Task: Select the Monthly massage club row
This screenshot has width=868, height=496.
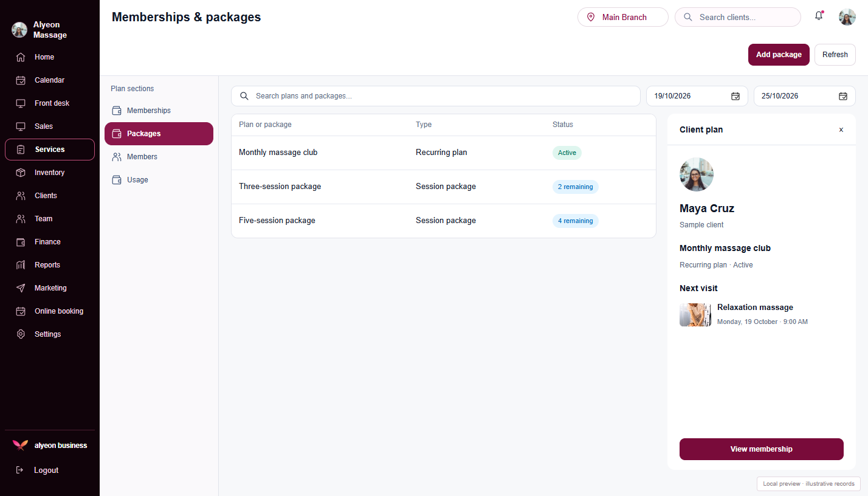Action: coord(444,153)
